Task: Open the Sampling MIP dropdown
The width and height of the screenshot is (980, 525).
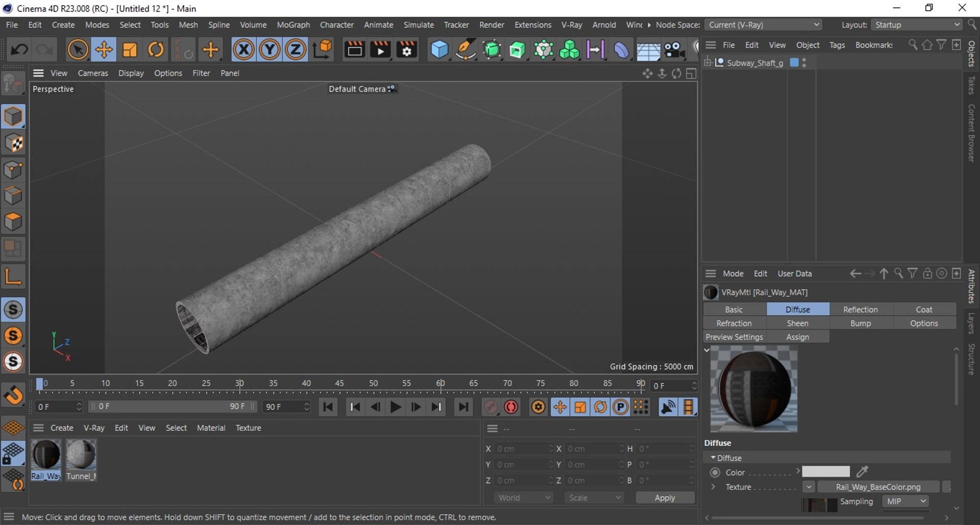Action: point(905,502)
